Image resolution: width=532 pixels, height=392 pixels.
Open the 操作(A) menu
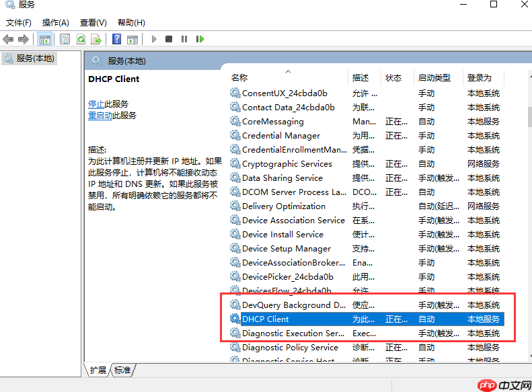56,23
